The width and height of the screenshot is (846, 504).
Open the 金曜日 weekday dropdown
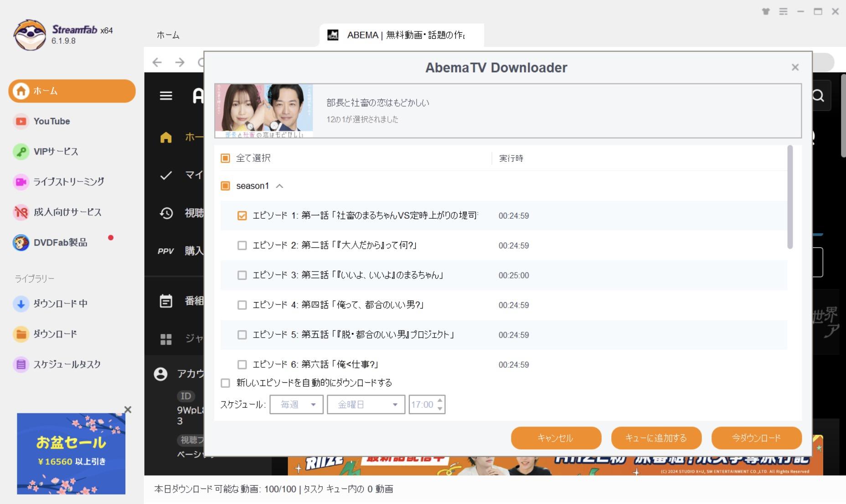tap(366, 404)
